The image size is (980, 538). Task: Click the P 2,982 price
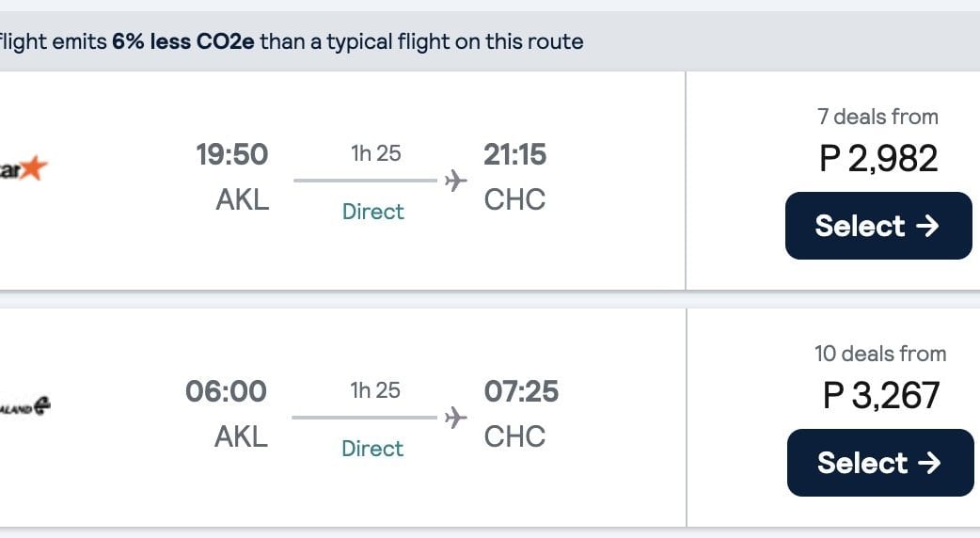point(878,158)
